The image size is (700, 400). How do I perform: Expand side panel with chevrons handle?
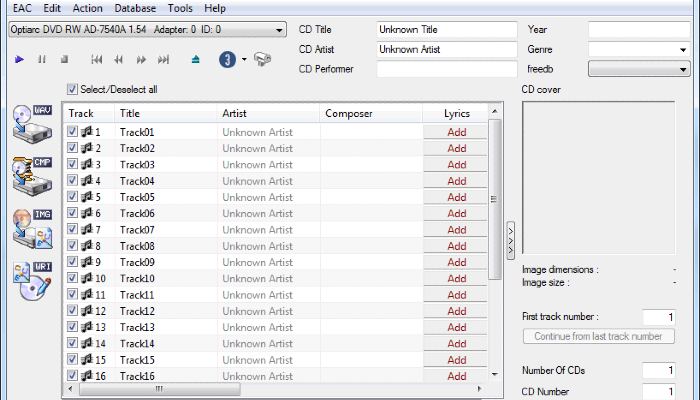point(511,240)
